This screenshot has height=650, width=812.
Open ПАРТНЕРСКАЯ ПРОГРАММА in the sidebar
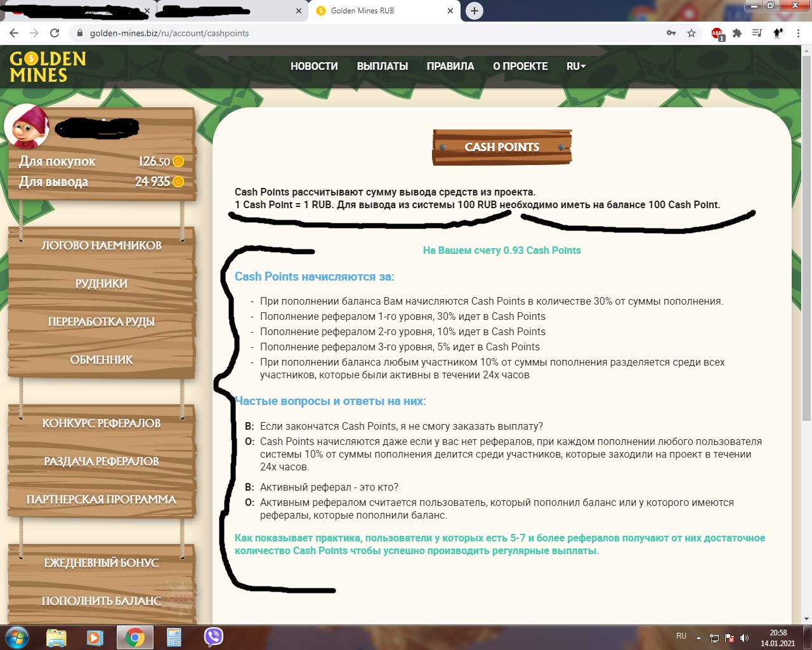[101, 500]
